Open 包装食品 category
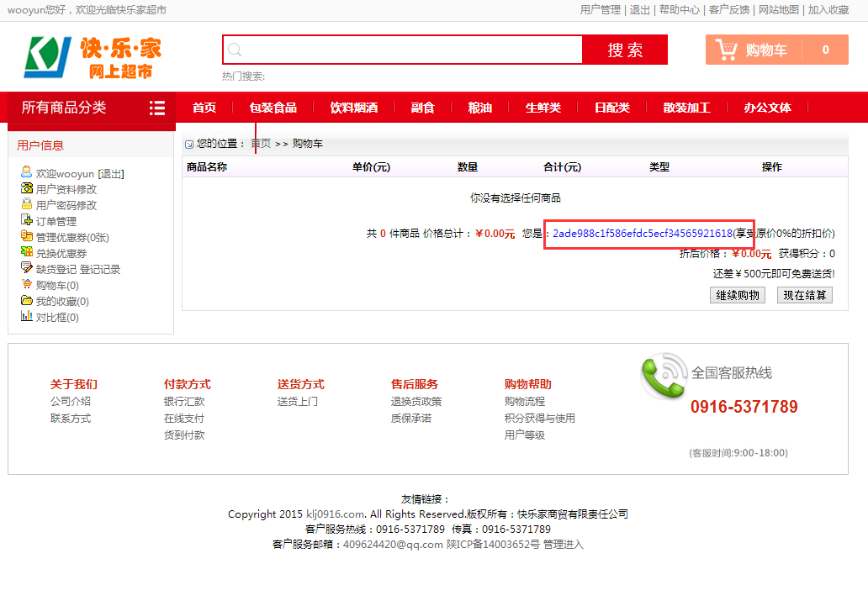Image resolution: width=868 pixels, height=606 pixels. point(273,108)
